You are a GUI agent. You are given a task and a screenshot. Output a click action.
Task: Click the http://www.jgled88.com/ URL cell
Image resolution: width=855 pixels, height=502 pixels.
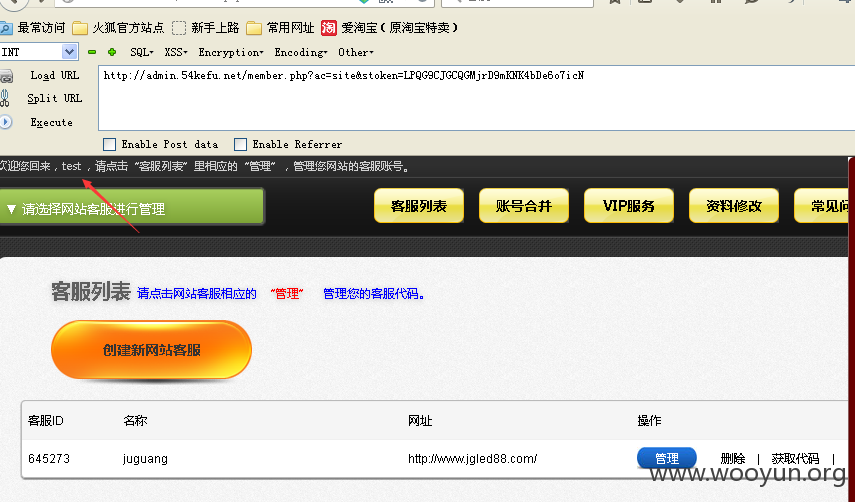click(472, 459)
